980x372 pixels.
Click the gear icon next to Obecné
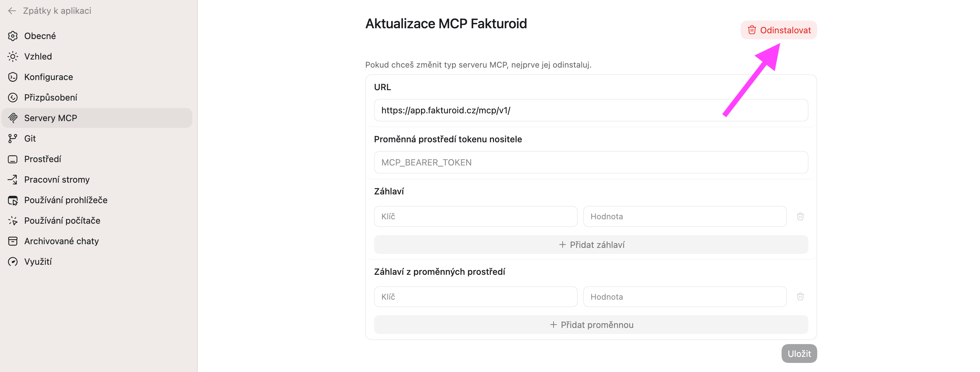pos(13,36)
